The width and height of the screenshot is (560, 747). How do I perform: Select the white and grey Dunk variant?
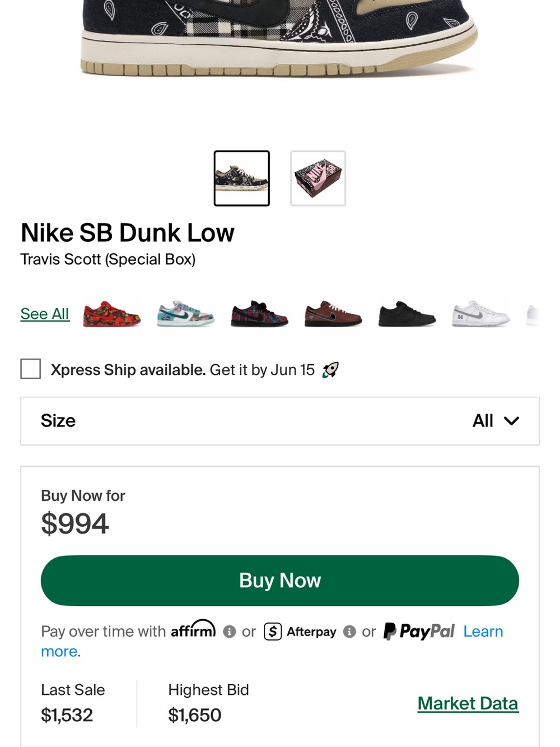(481, 314)
